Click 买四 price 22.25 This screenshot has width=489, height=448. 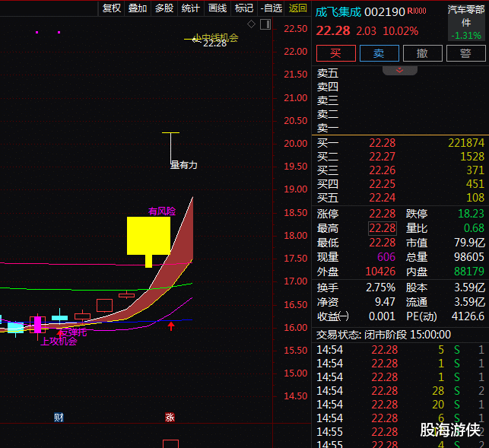(382, 184)
